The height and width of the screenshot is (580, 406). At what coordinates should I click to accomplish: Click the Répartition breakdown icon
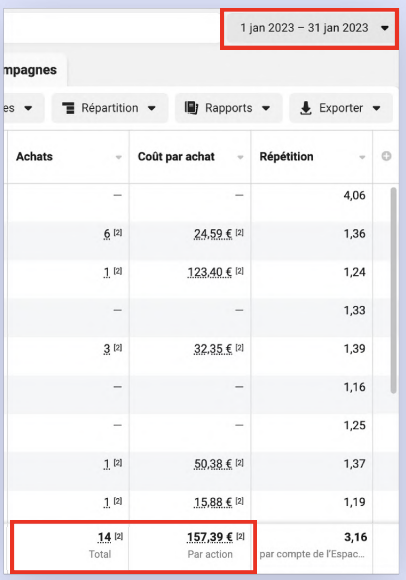point(68,108)
